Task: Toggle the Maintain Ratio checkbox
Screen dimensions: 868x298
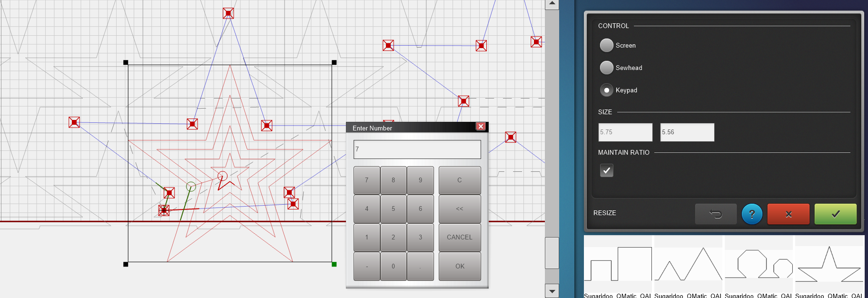Action: point(606,170)
